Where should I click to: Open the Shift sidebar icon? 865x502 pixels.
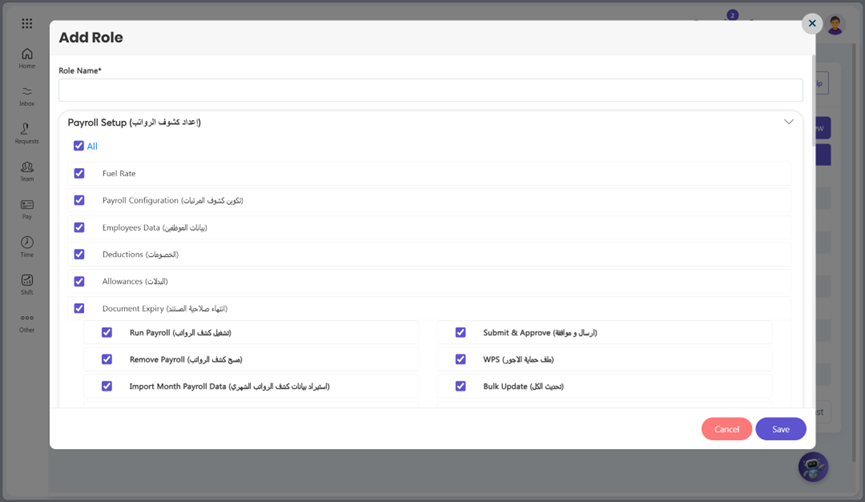[x=27, y=280]
